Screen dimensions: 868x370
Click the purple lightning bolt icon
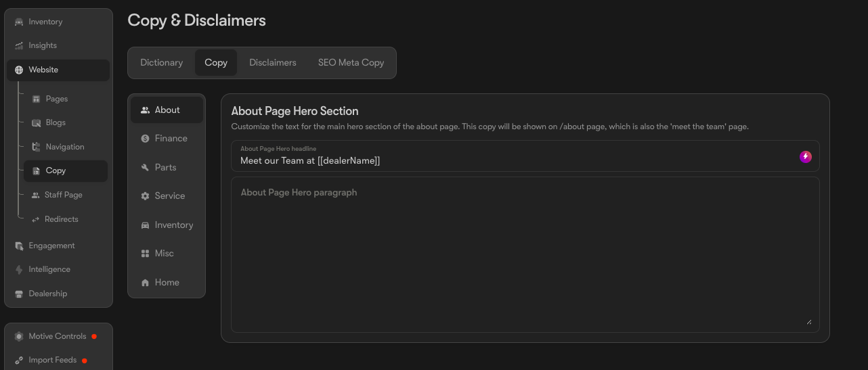[x=805, y=157]
